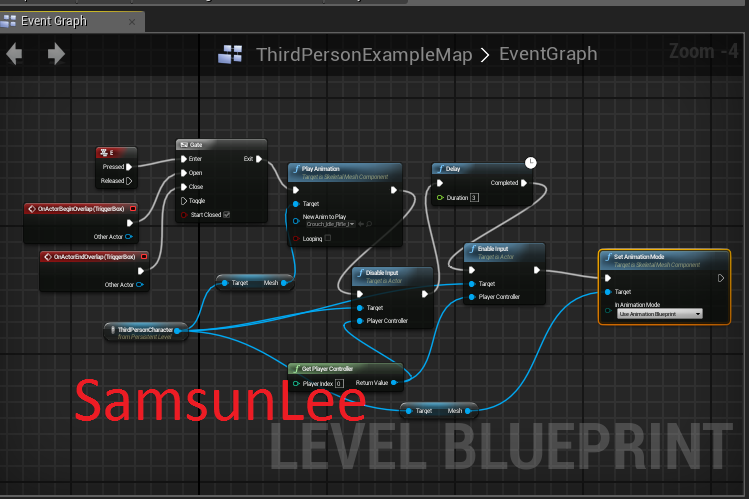The width and height of the screenshot is (749, 499).
Task: Open the ThirdPersonExampleMap breadcrumb link
Action: 364,54
